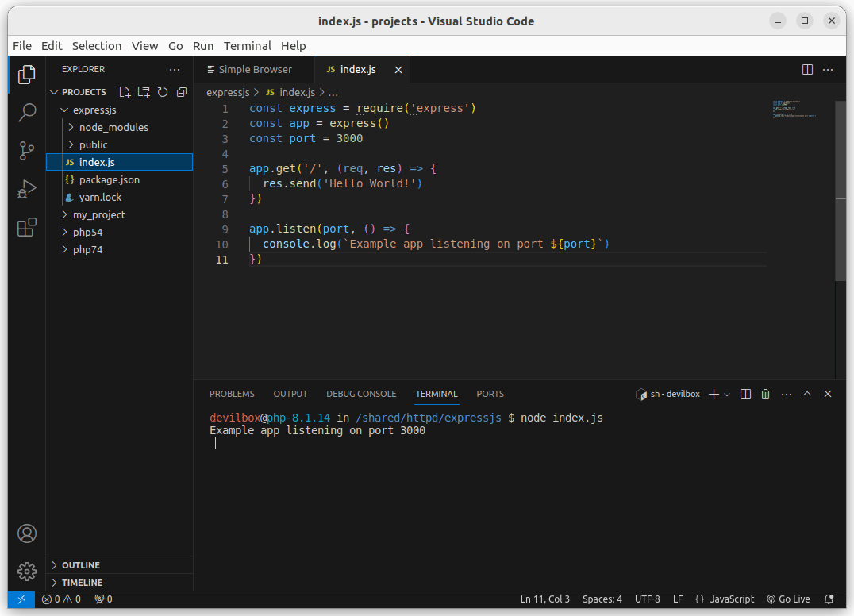The image size is (854, 616).
Task: Open the Source Control view
Action: coord(27,151)
